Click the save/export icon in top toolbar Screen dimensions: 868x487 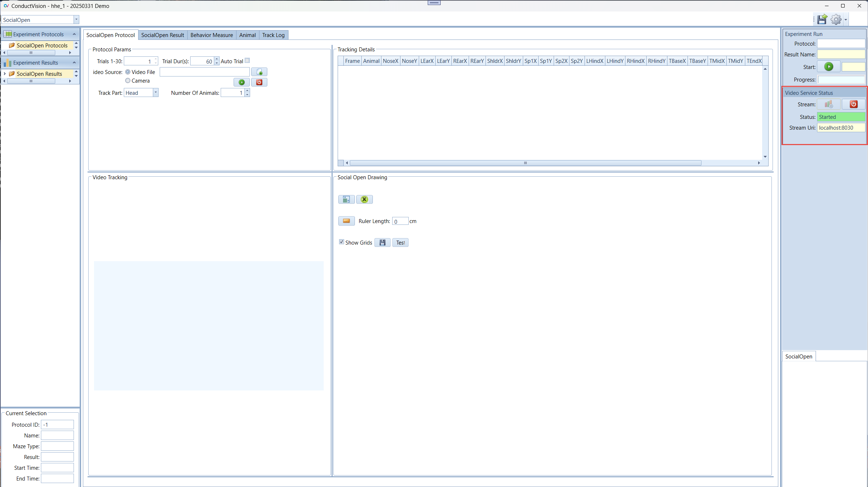pos(822,19)
